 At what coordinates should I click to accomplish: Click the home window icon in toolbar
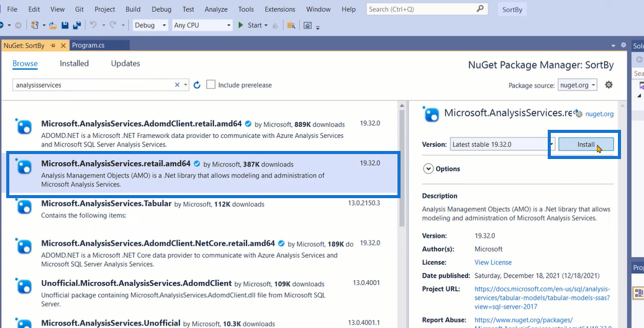point(307,25)
